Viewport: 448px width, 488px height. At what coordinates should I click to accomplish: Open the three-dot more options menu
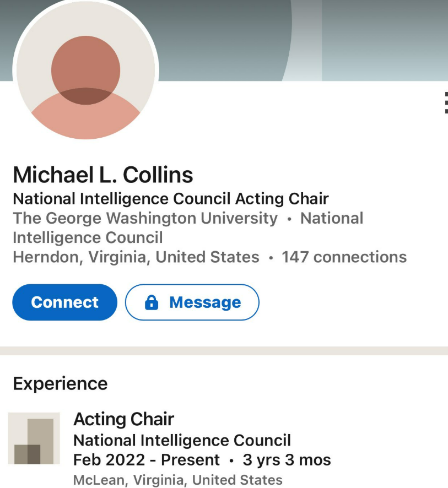click(445, 103)
